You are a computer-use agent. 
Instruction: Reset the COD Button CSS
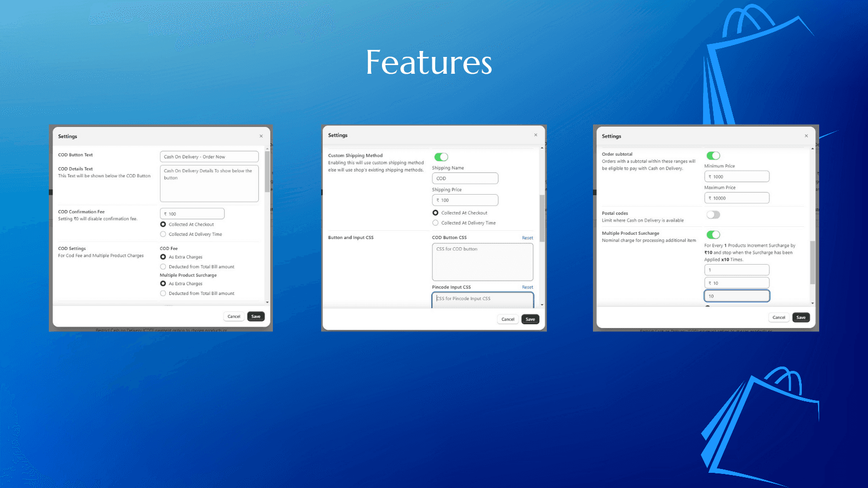[527, 238]
